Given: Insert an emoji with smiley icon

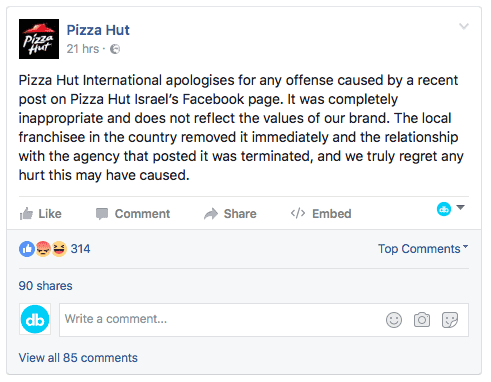Looking at the screenshot, I should point(394,320).
